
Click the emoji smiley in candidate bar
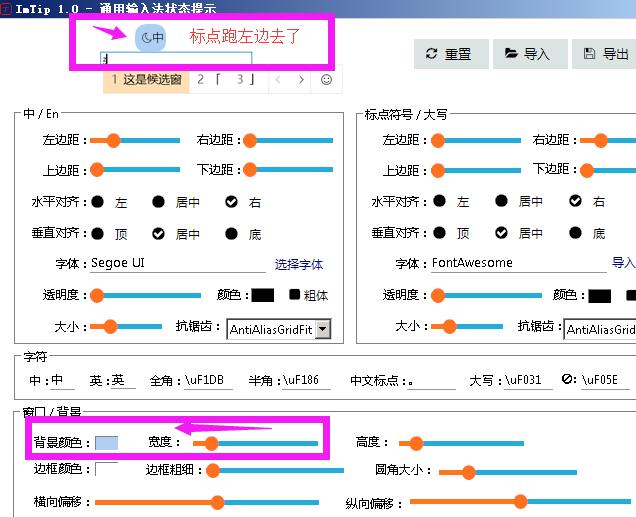[326, 79]
